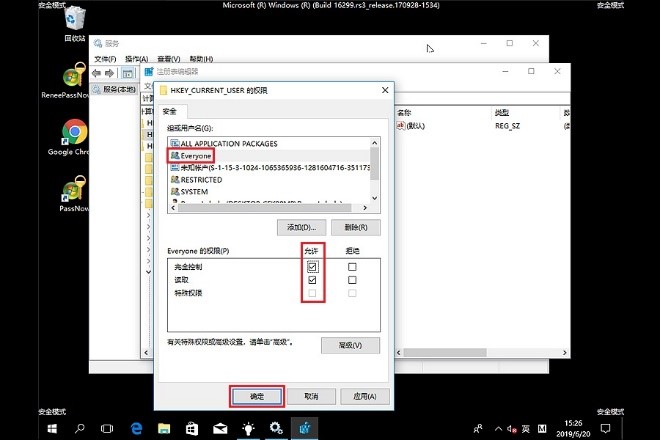Click left arrow of user list horizontal scrollbar
This screenshot has width=660, height=440.
click(x=173, y=208)
